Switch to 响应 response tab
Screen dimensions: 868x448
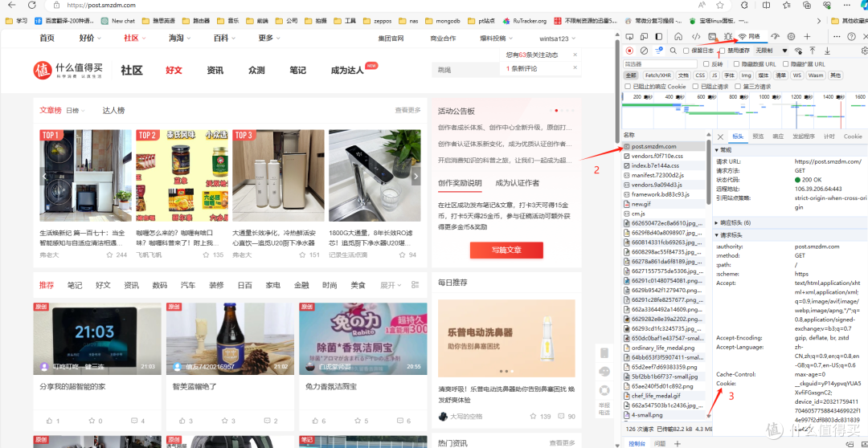(778, 136)
